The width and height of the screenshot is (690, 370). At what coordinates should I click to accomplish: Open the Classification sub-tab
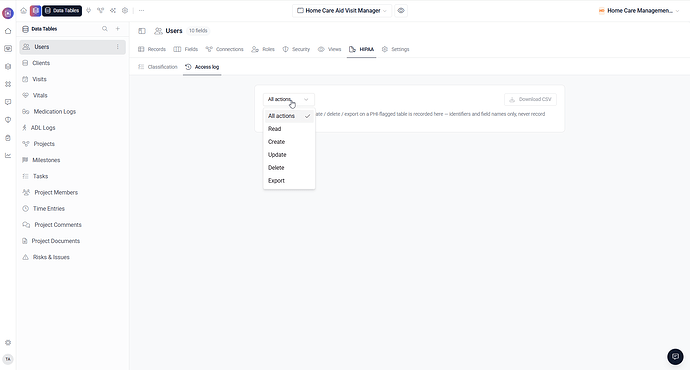[x=158, y=67]
